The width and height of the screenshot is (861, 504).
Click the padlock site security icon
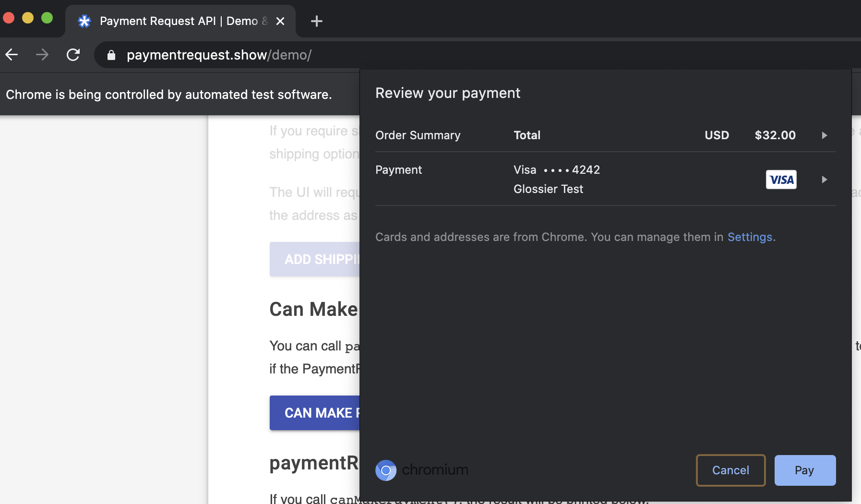pos(111,54)
